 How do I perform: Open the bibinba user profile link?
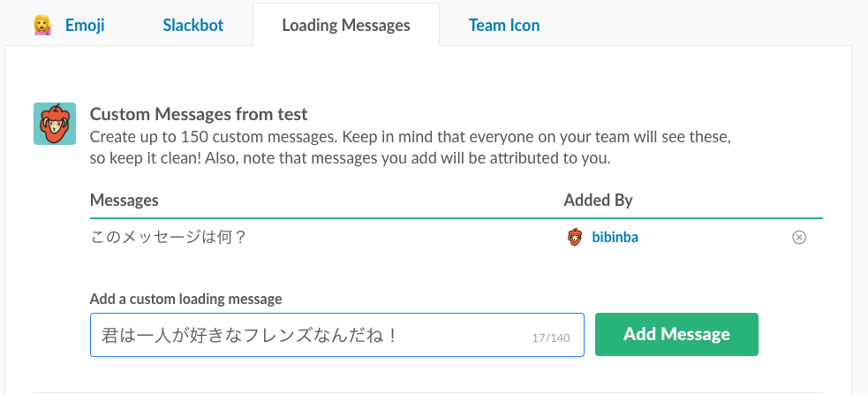(x=615, y=238)
